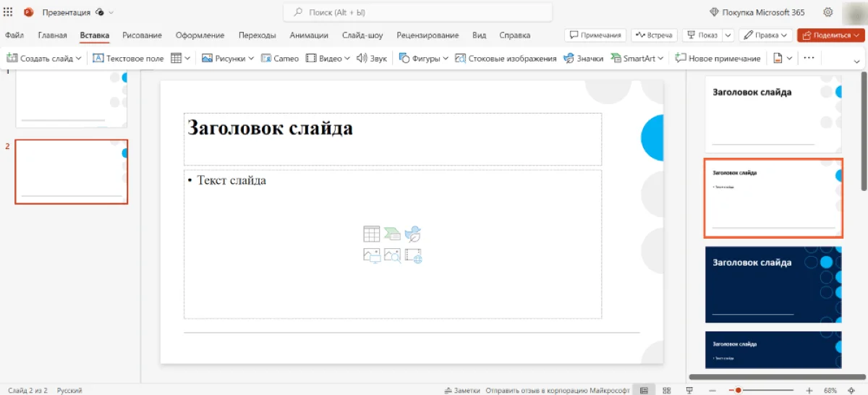868x395 pixels.
Task: Open settings gear icon
Action: click(828, 12)
